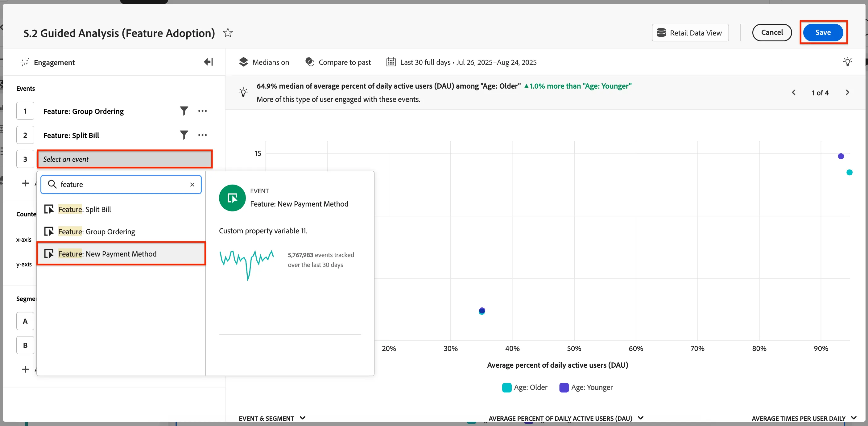The height and width of the screenshot is (426, 868).
Task: Click the Engagement analysis type icon
Action: click(x=25, y=62)
